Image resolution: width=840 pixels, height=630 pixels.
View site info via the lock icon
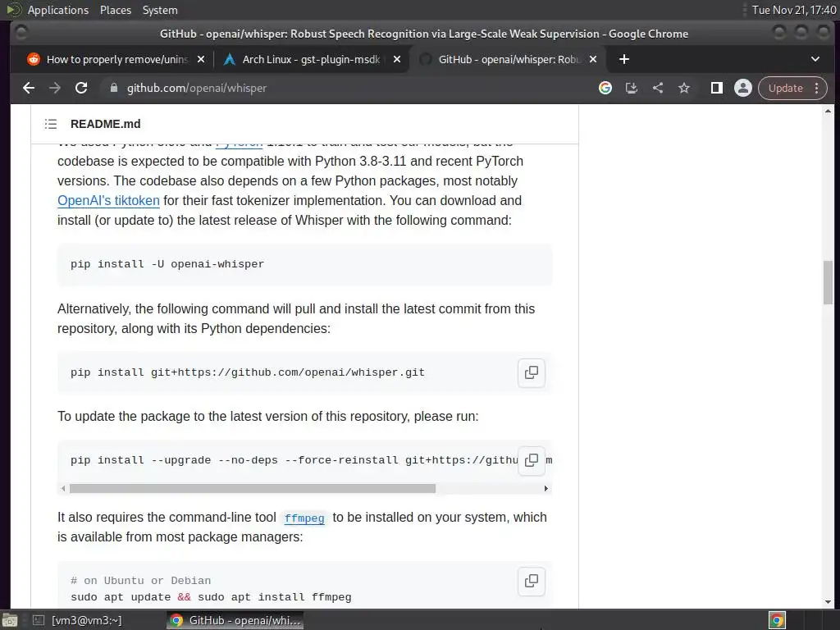113,88
